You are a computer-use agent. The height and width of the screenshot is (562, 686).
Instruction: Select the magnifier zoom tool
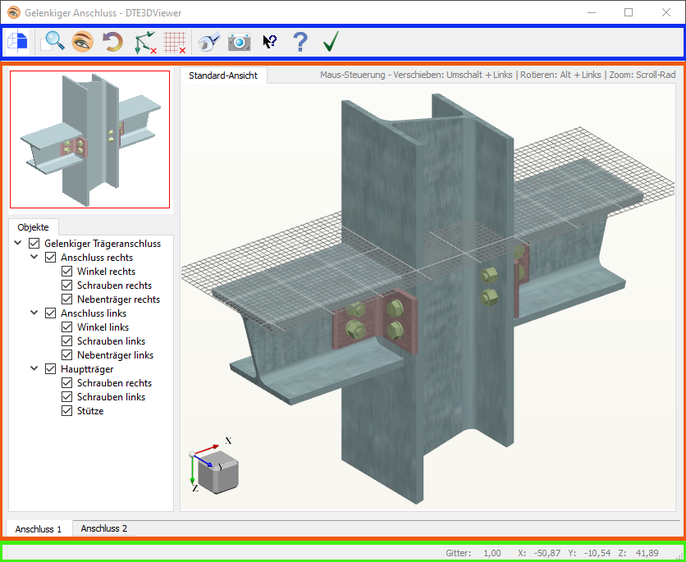coord(52,42)
